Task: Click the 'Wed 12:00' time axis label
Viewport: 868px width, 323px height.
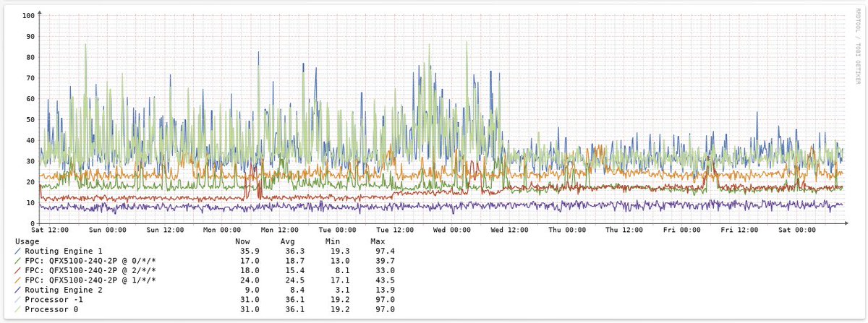Action: 509,231
